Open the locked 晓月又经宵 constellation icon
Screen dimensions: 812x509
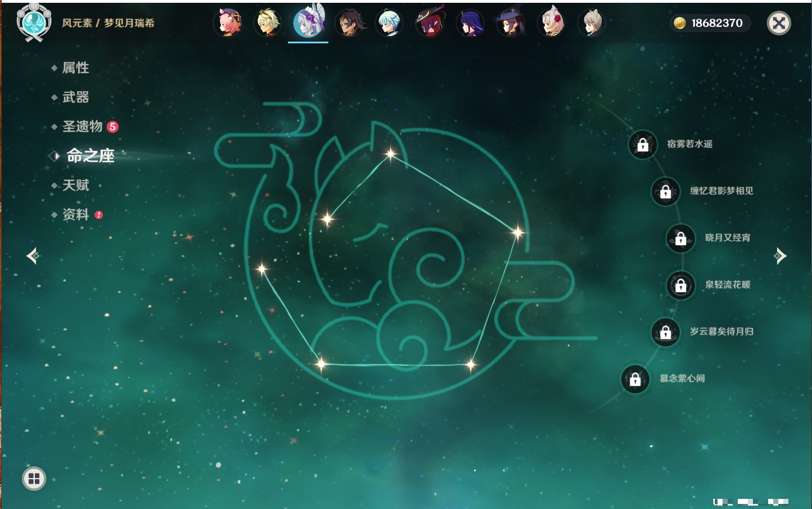point(681,238)
